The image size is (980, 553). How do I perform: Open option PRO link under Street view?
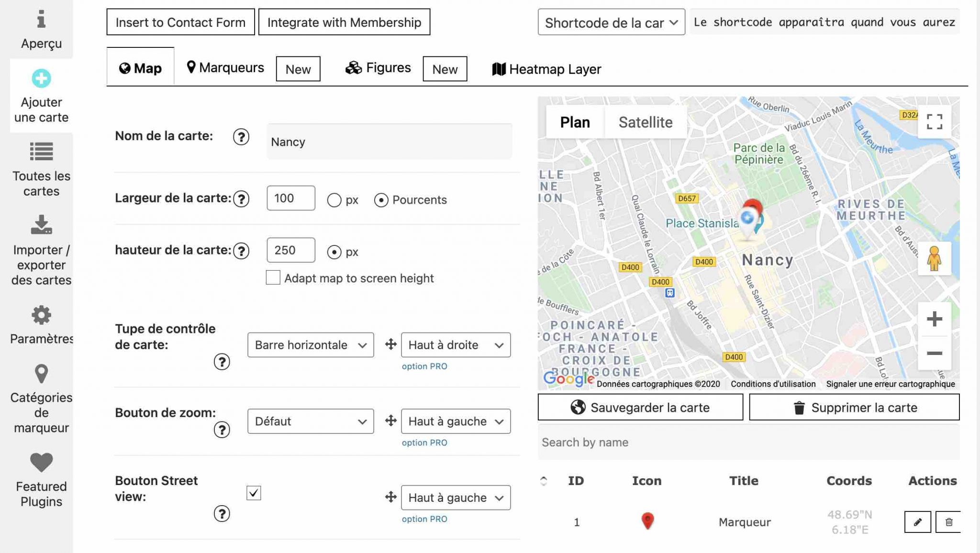(x=424, y=519)
